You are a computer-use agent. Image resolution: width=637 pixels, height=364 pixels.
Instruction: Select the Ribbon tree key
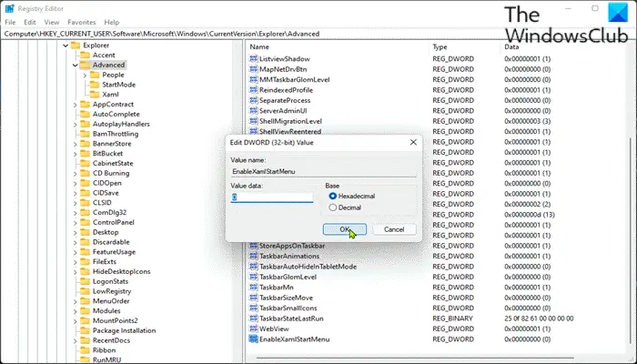click(x=104, y=350)
